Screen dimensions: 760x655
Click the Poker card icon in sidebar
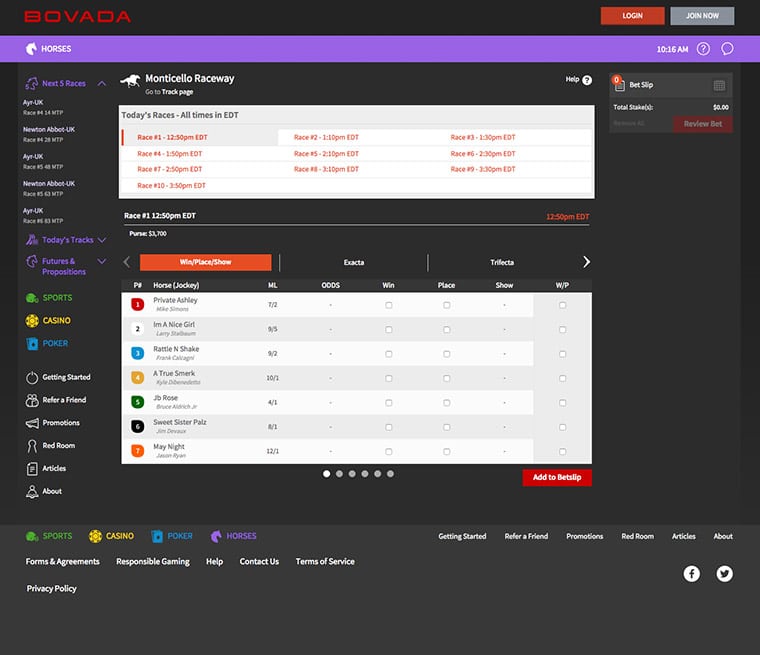pyautogui.click(x=32, y=343)
